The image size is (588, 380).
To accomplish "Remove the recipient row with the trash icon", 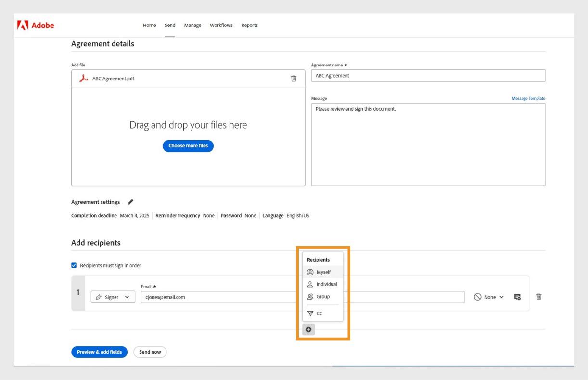I will point(539,297).
